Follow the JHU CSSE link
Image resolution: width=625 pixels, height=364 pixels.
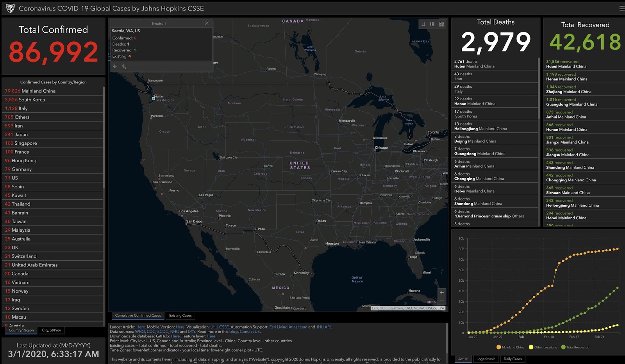pyautogui.click(x=220, y=327)
